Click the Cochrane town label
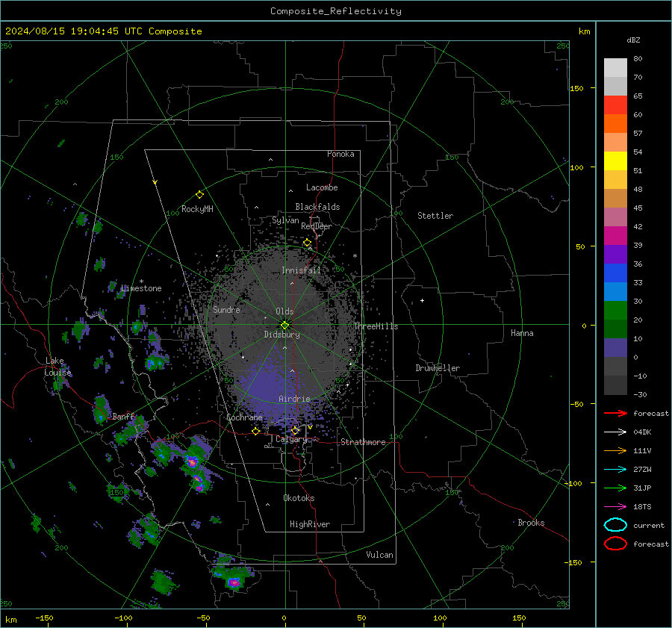Viewport: 672px width, 628px height. [244, 417]
